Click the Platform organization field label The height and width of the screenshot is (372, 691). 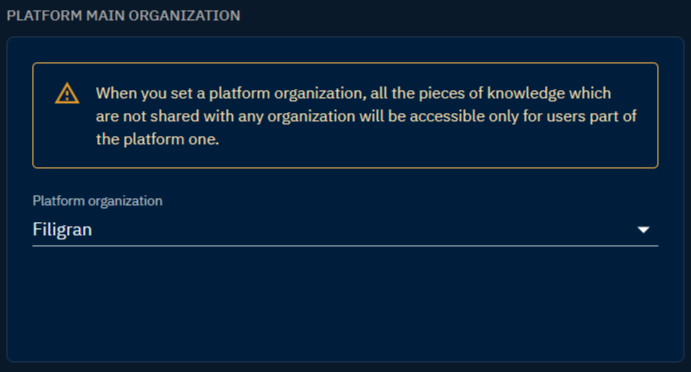coord(97,201)
